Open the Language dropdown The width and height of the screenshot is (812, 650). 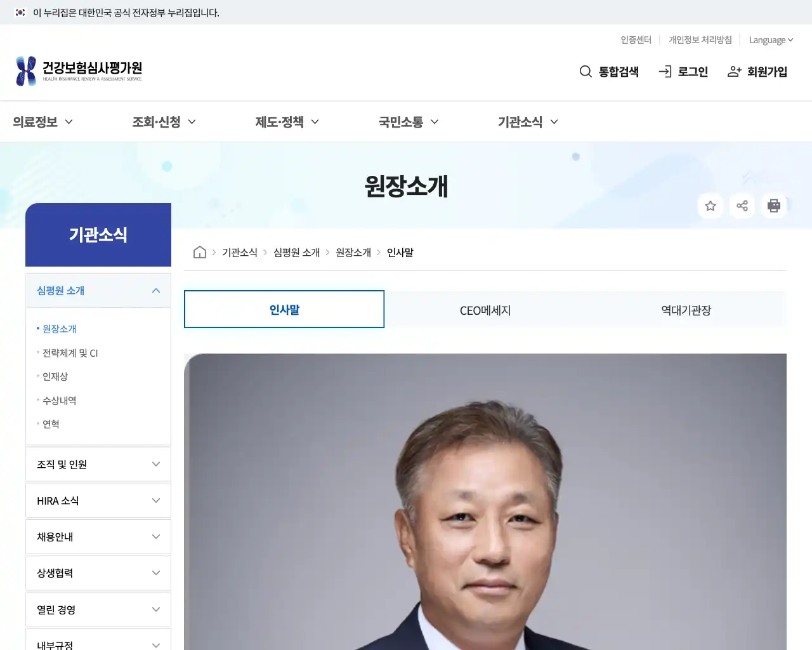771,40
